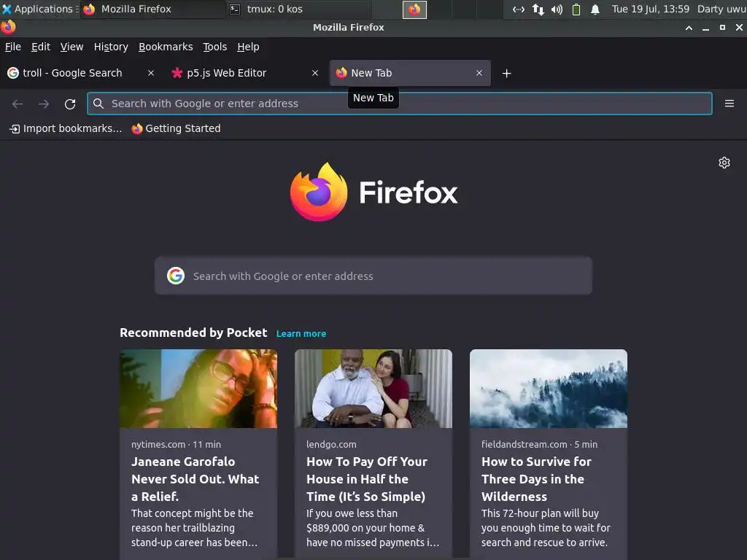Open the Bookmarks menu
This screenshot has height=560, width=747.
point(166,47)
